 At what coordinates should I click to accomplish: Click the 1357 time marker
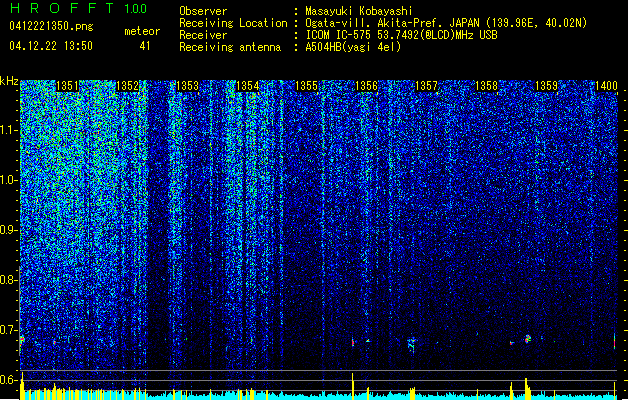tap(426, 86)
